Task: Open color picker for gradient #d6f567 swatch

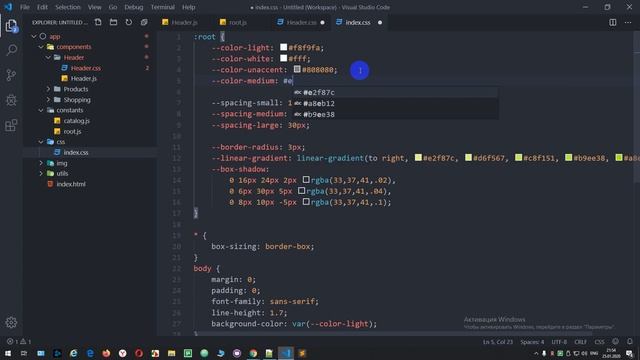Action: (469, 158)
